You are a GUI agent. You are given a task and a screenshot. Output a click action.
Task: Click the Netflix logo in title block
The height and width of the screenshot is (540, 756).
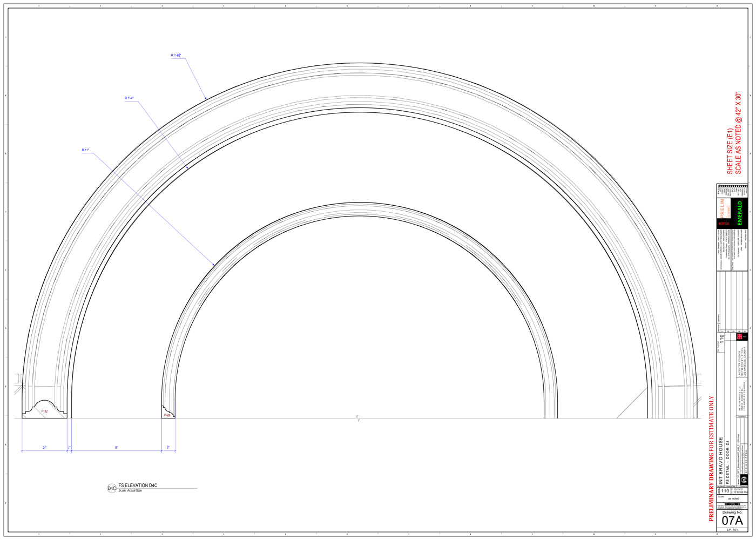pos(724,223)
